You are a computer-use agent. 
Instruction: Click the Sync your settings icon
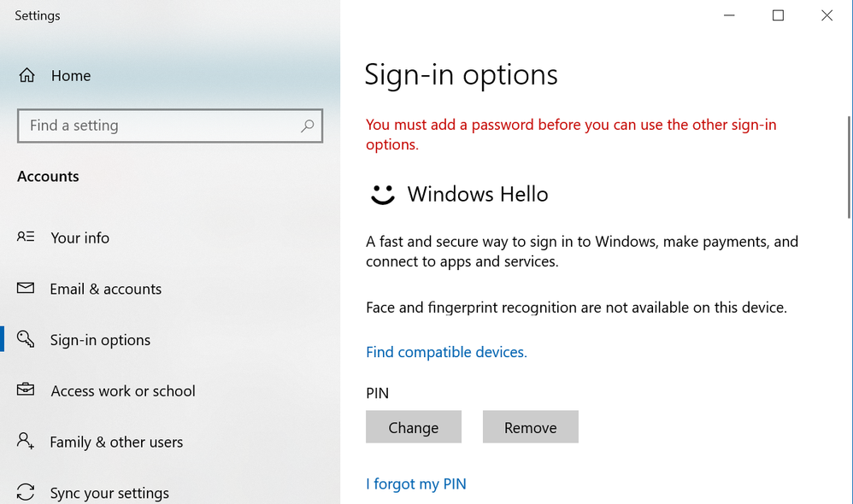tap(26, 492)
